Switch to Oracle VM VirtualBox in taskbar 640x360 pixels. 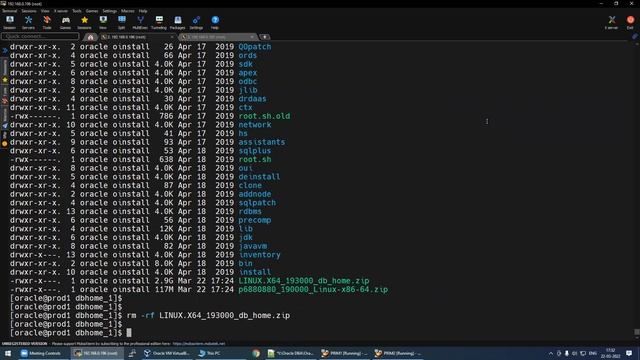167,353
